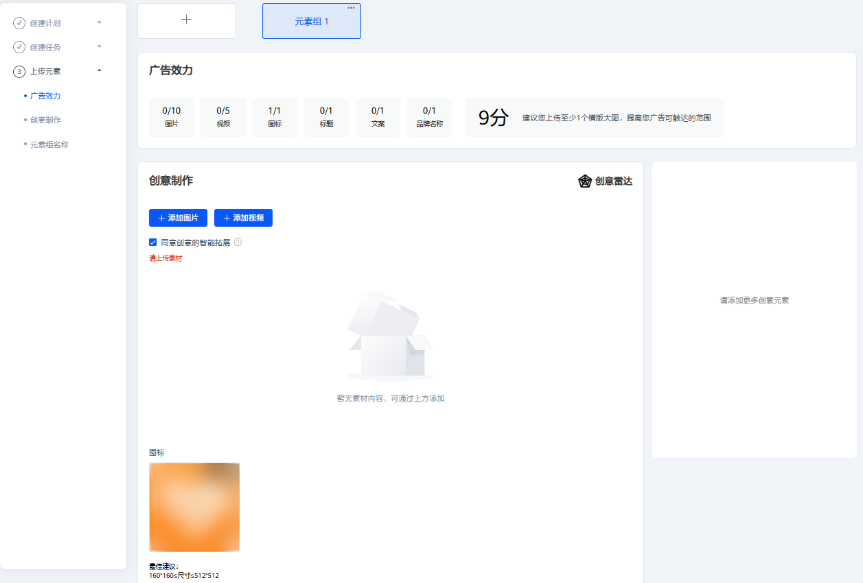Screen dimensions: 863x583
Task: Click the orange 图标 thumbnail image
Action: tap(194, 507)
